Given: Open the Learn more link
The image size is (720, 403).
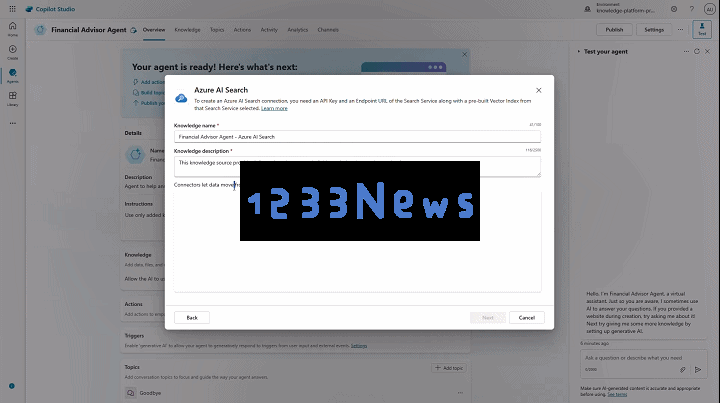Looking at the screenshot, I should pyautogui.click(x=274, y=108).
